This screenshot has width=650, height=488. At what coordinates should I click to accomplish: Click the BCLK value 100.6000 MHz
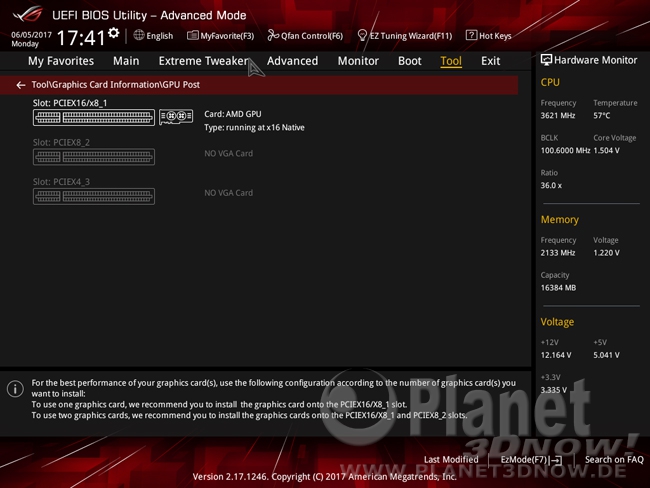click(x=565, y=151)
